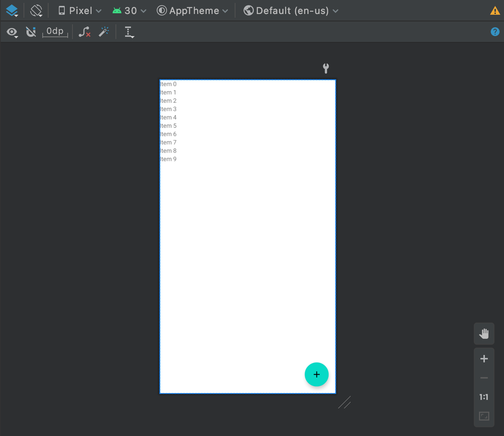Select "Item 1" in the preview list
This screenshot has height=436, width=504.
[168, 92]
